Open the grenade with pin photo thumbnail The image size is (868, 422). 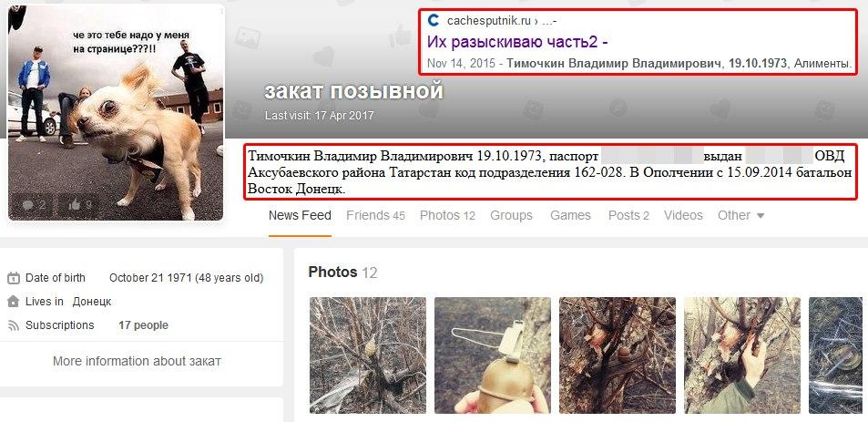coord(492,355)
